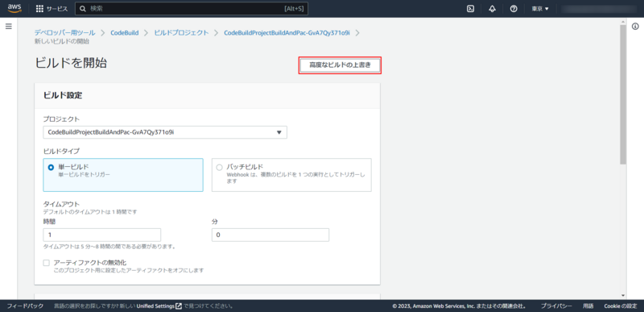This screenshot has width=644, height=312.
Task: Focus the 時間 timeout input field
Action: pos(102,235)
